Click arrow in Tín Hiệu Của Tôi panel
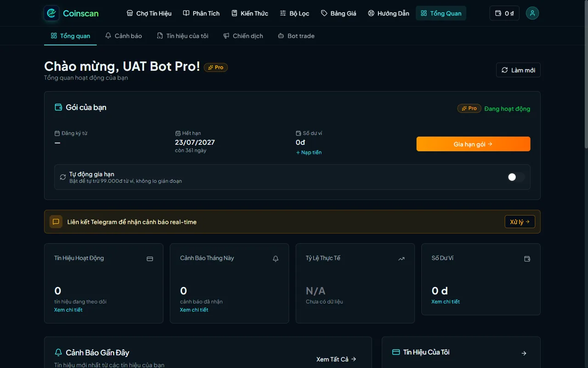588x368 pixels. point(524,353)
